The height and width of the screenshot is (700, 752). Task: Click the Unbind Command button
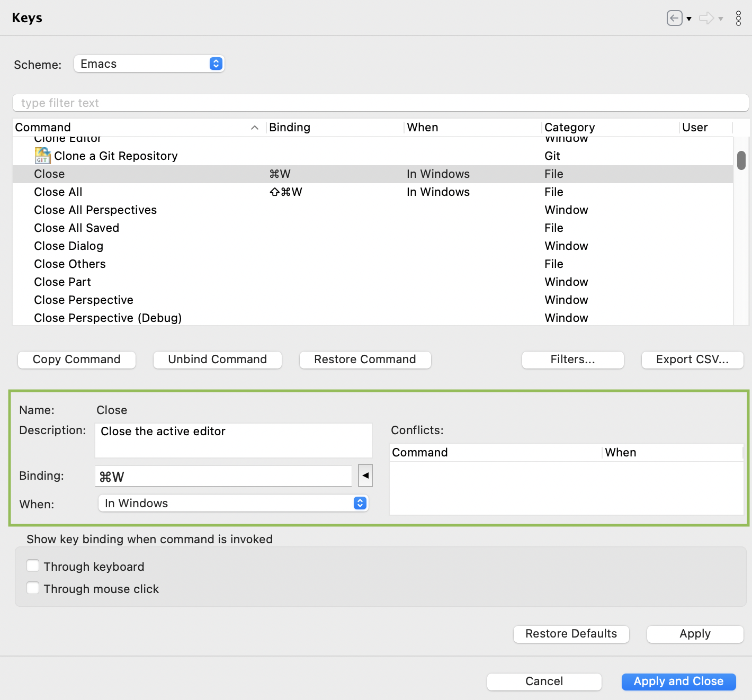tap(217, 360)
